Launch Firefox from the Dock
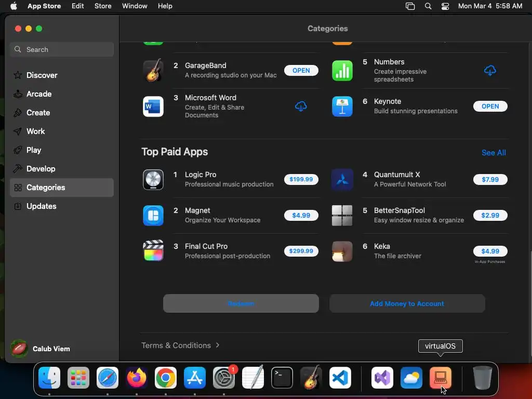Screen dimensions: 532x399 137,378
